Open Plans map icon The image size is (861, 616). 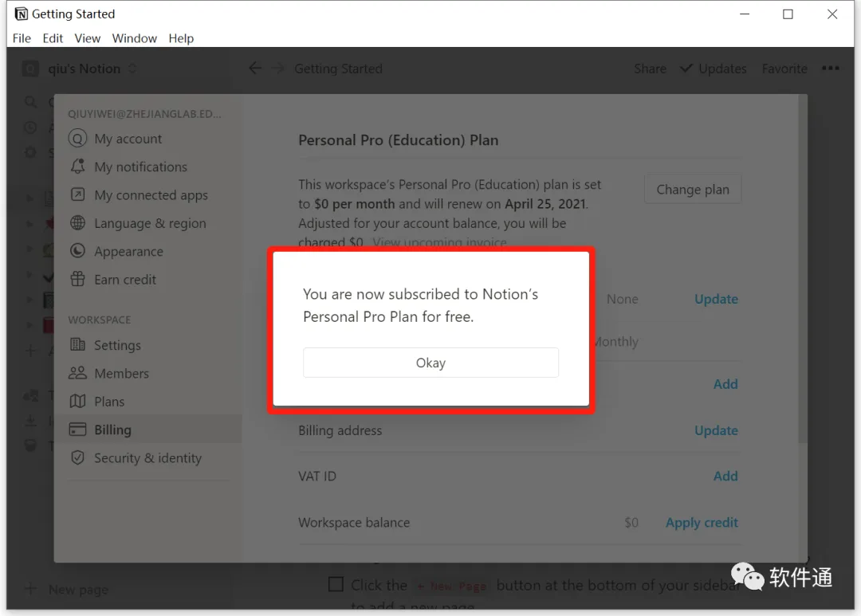78,402
